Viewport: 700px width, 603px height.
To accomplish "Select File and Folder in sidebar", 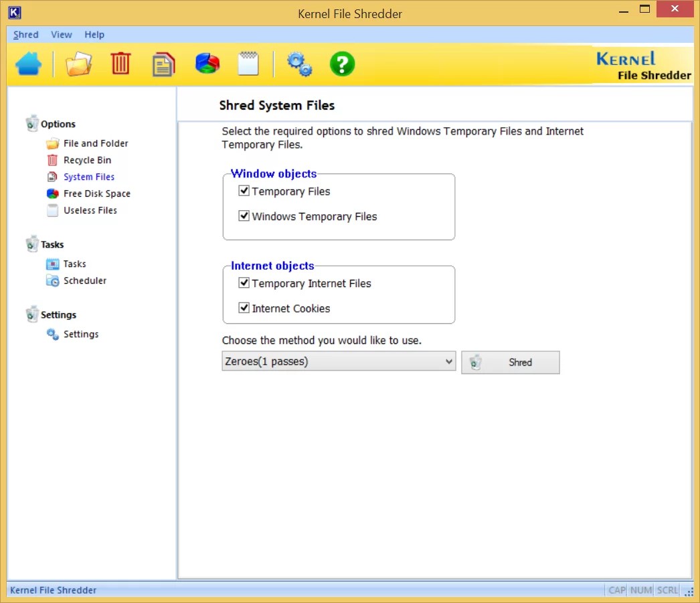I will pyautogui.click(x=96, y=143).
